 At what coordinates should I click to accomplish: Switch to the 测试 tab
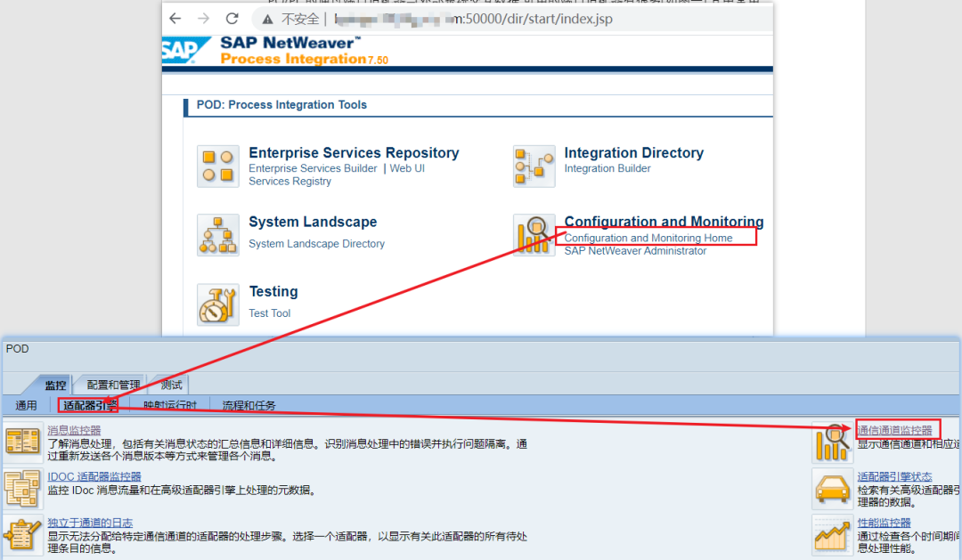[171, 385]
